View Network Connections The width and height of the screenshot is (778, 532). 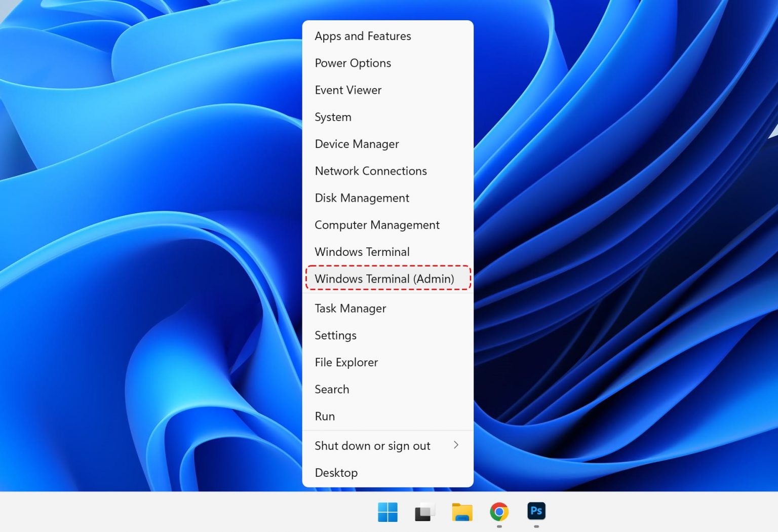370,171
